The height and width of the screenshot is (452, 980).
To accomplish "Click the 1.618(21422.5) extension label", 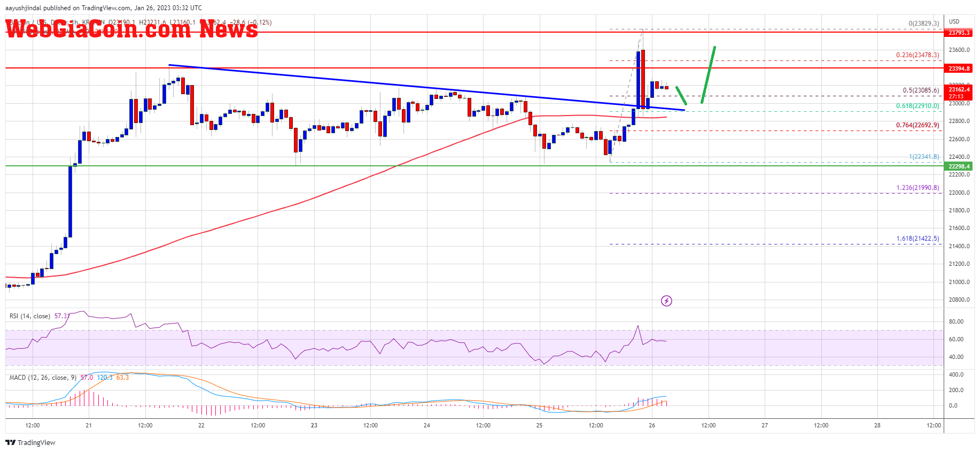I will click(x=917, y=239).
